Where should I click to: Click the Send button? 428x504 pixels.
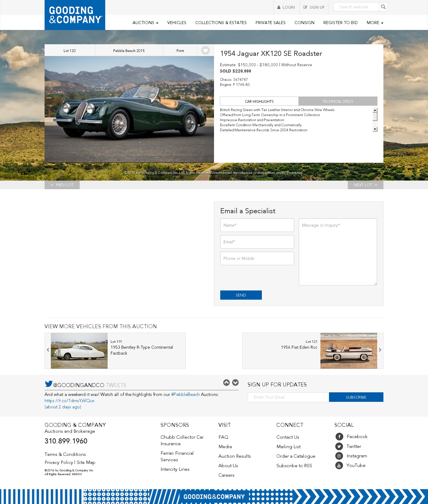[x=241, y=295]
